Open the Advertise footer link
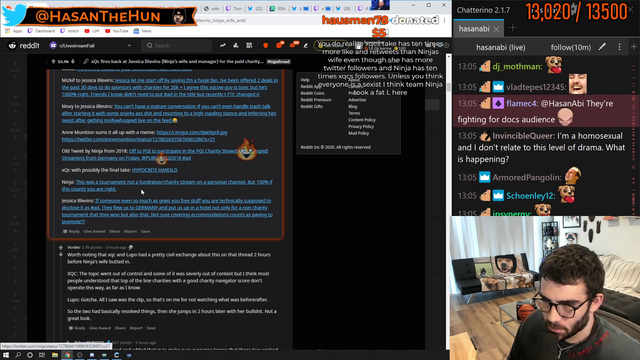This screenshot has width=640, height=360. click(357, 100)
